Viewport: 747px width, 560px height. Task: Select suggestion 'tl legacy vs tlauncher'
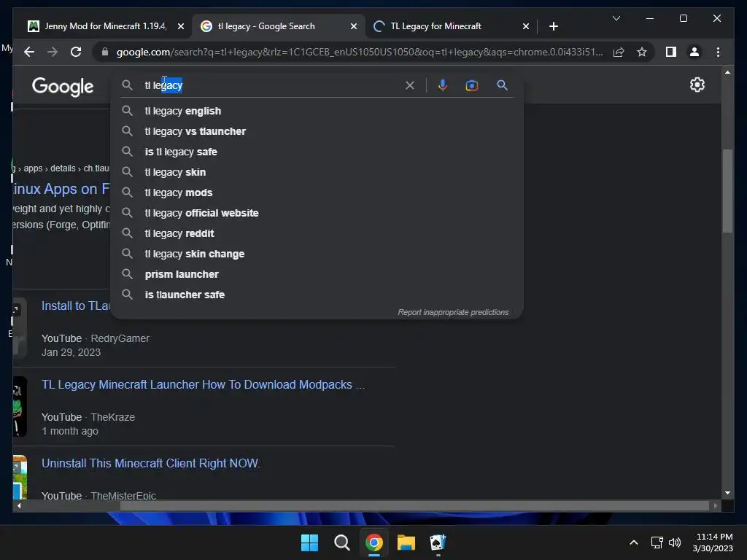(x=317, y=131)
